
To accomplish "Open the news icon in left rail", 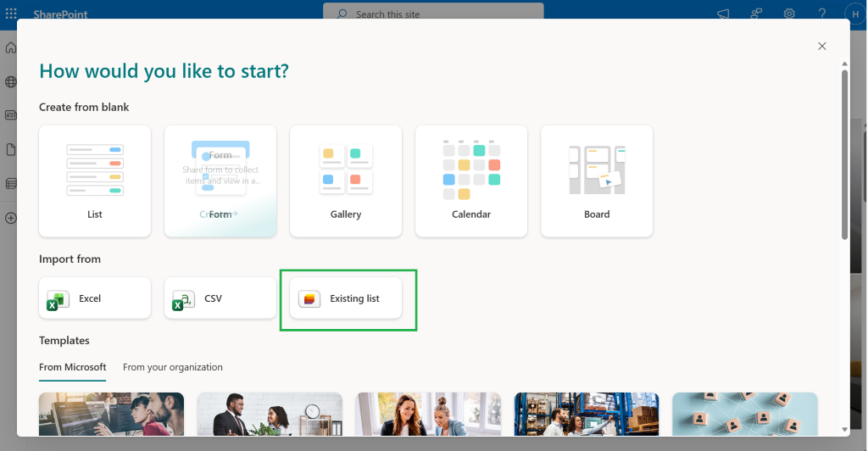I will pyautogui.click(x=10, y=115).
